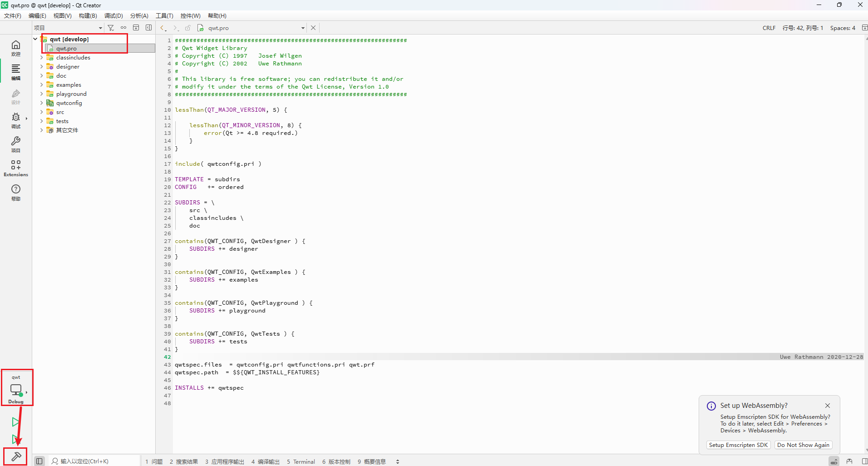The image size is (868, 466).
Task: Open the 分析(A) menu
Action: [x=139, y=16]
